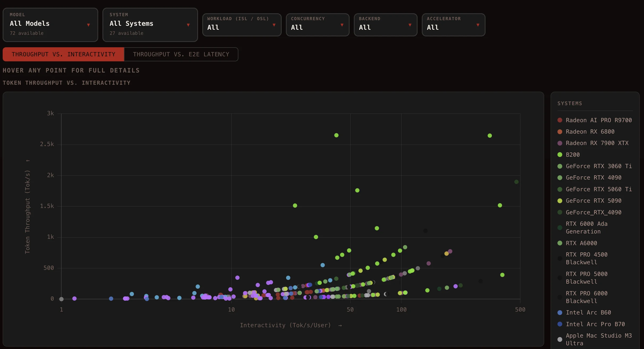The image size is (644, 349).
Task: Click the rightmost green point on 1.5k line
Action: pyautogui.click(x=500, y=205)
